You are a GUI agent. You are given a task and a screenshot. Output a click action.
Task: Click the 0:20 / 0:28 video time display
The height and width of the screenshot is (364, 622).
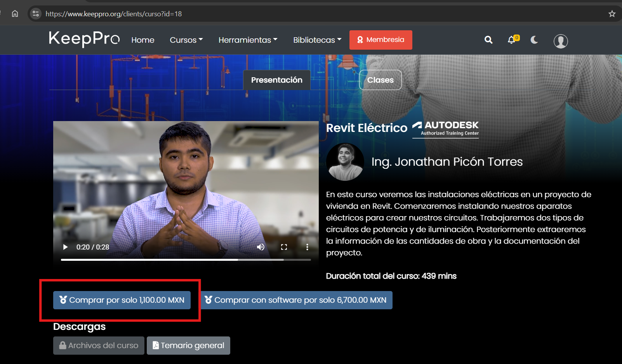click(x=93, y=247)
